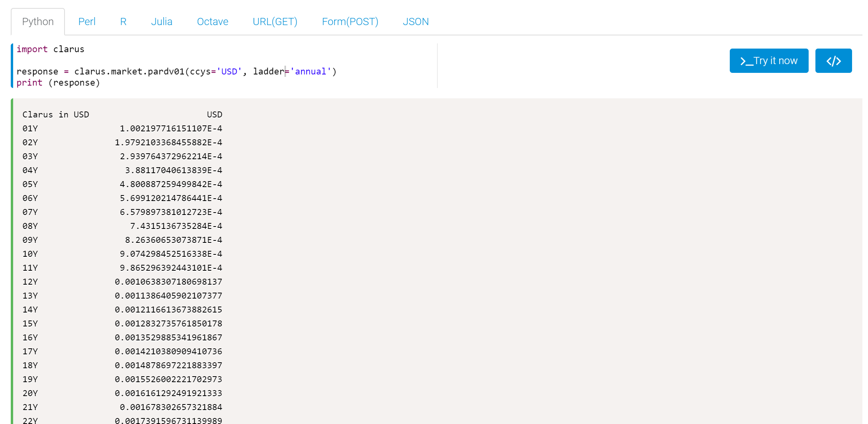Click the 18Y row label
The height and width of the screenshot is (424, 868).
(x=30, y=365)
